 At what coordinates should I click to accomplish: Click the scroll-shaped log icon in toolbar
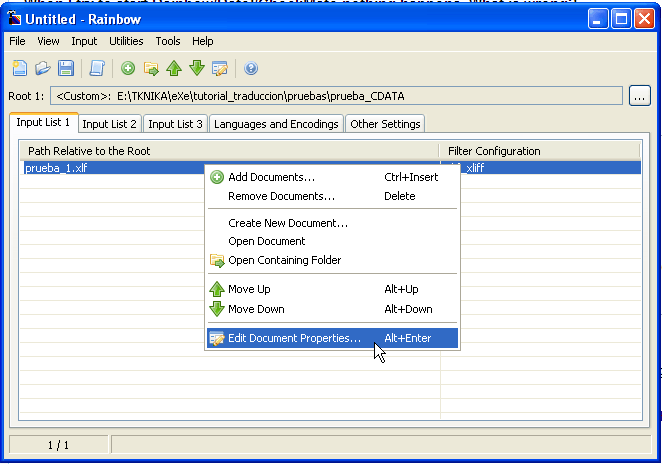pos(97,68)
